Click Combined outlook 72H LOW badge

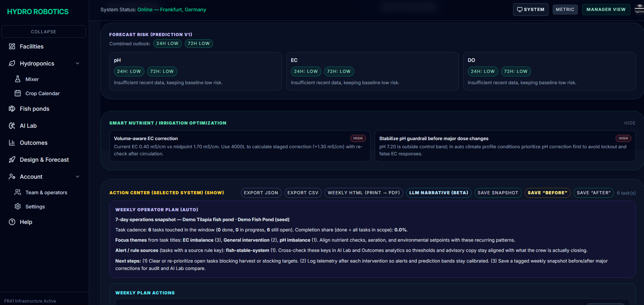(199, 44)
